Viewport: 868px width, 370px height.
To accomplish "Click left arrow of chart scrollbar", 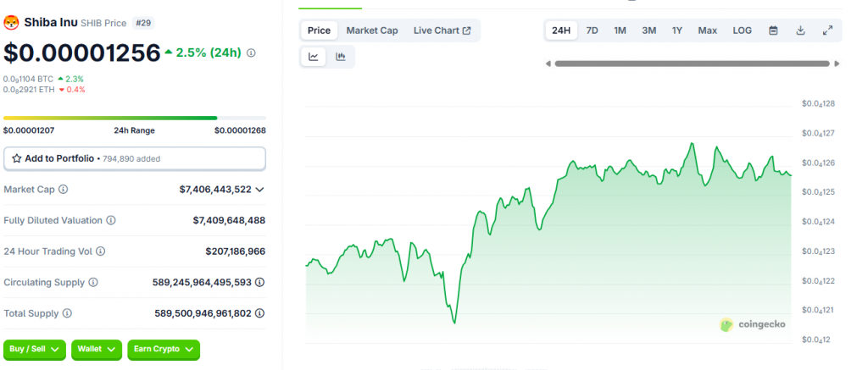I will click(x=548, y=64).
